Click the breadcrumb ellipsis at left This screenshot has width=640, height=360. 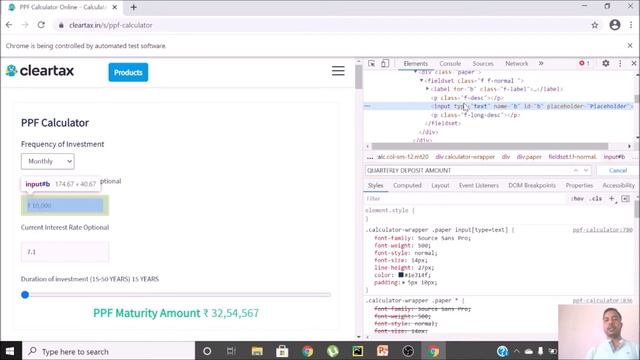[370, 157]
